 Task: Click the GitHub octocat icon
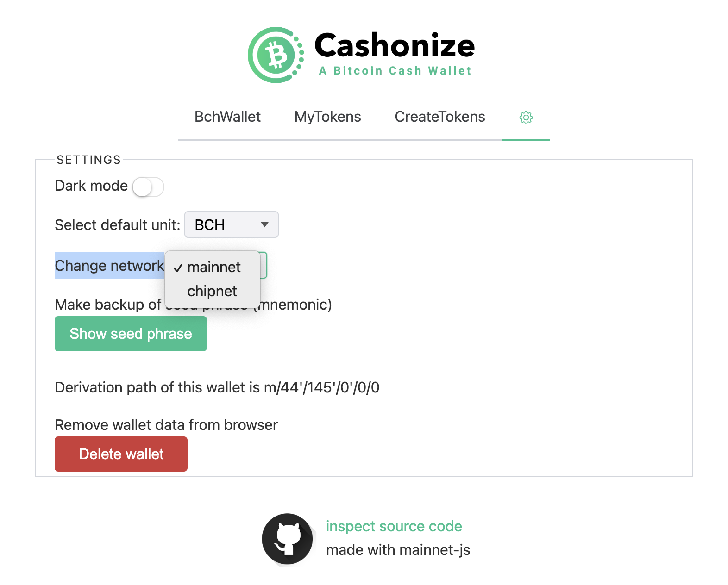[287, 539]
